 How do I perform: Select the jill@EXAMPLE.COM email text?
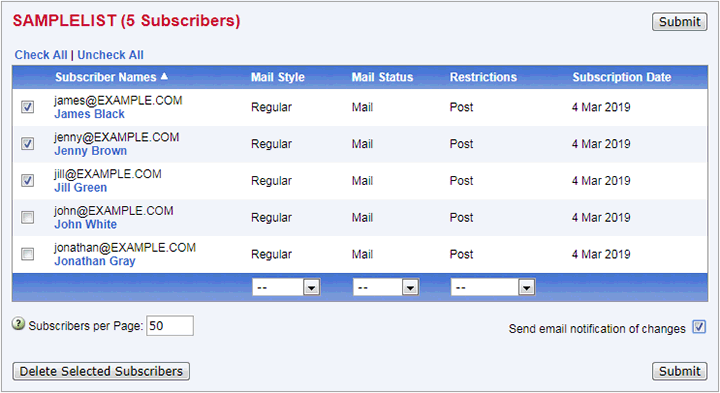click(108, 174)
